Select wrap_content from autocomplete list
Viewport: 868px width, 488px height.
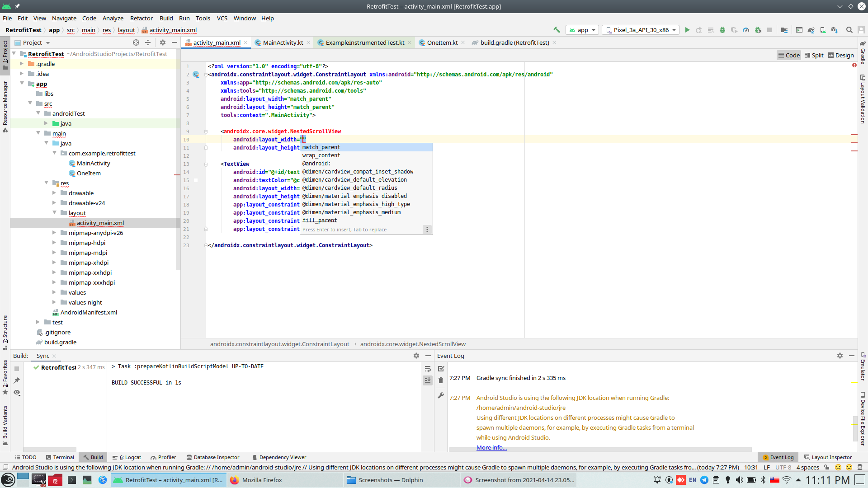pyautogui.click(x=321, y=155)
